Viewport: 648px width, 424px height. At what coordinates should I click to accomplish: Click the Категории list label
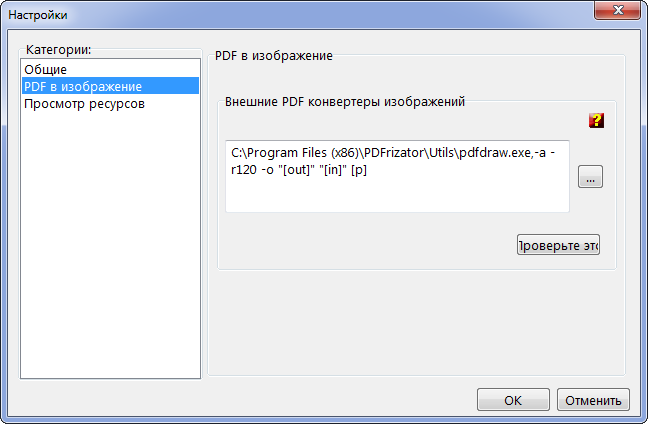(x=58, y=49)
